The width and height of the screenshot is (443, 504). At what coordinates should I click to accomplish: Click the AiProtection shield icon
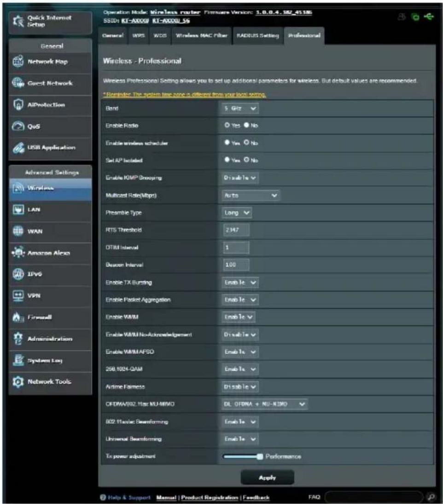tap(18, 104)
